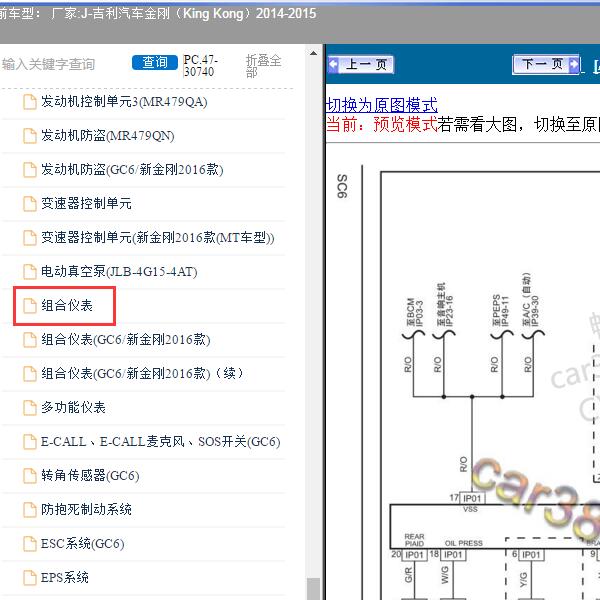Open ESC系统(GC6) entry
Viewport: 600px width, 600px height.
82,544
